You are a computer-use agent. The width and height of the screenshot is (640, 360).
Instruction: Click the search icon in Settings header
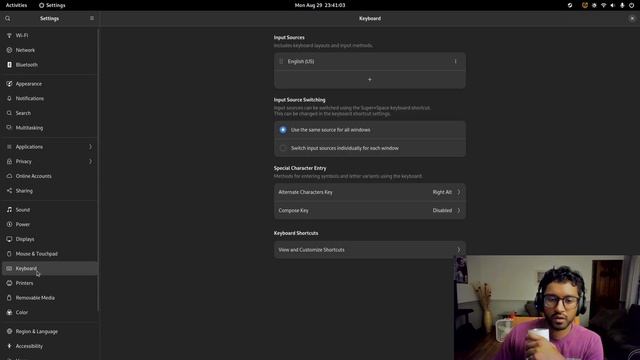click(8, 18)
